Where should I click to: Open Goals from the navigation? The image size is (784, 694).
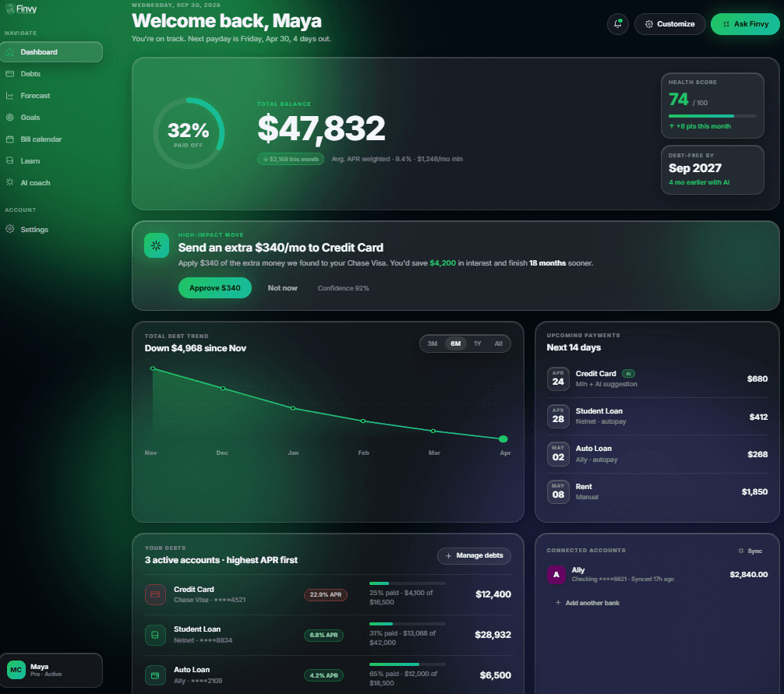point(51,118)
